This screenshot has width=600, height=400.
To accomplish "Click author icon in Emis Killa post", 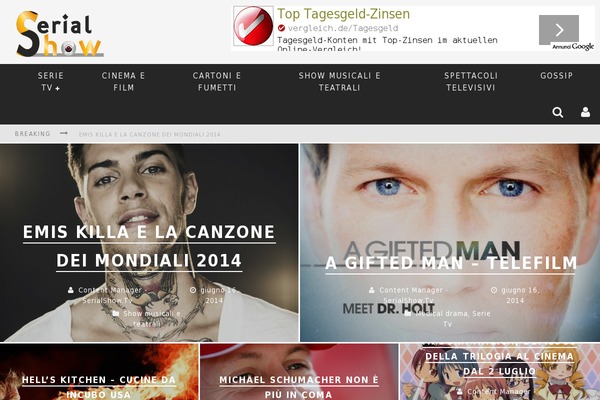I will click(x=71, y=290).
